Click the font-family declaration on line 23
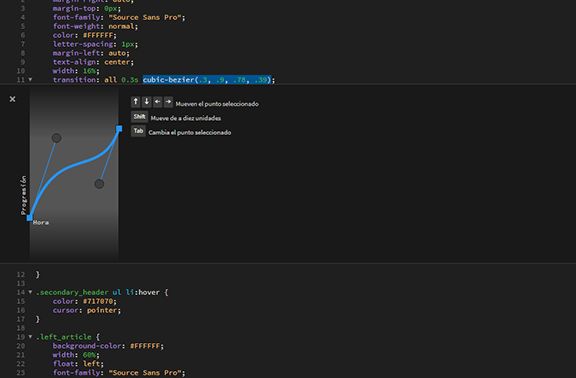The image size is (576, 378). click(119, 372)
